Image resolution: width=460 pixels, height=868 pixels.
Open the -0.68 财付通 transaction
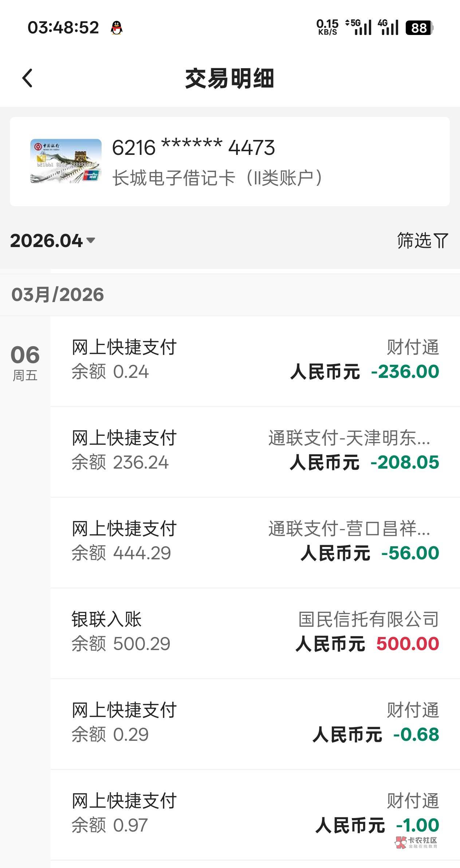(255, 723)
